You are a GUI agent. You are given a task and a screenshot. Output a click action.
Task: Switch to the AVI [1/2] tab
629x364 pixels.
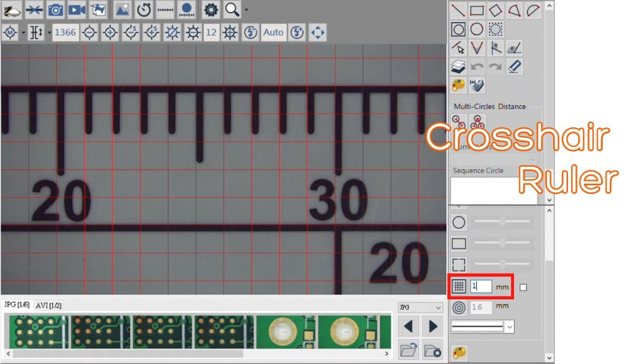coord(48,305)
